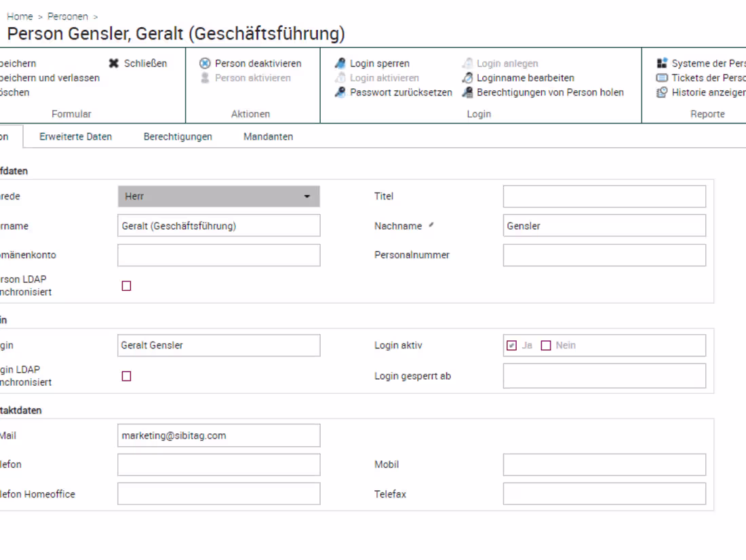Click the Home breadcrumb link
This screenshot has height=560, width=746.
pyautogui.click(x=20, y=16)
